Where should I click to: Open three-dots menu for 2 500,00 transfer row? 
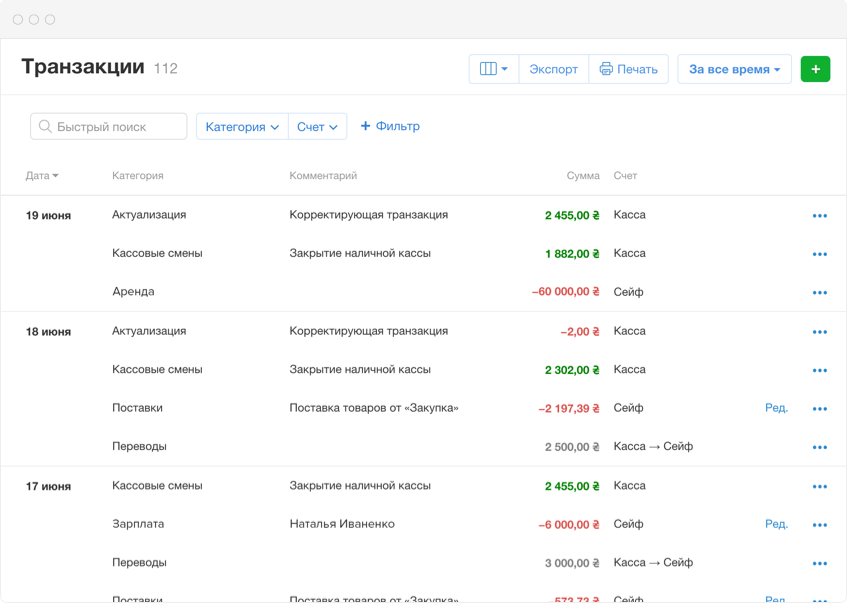click(x=820, y=448)
